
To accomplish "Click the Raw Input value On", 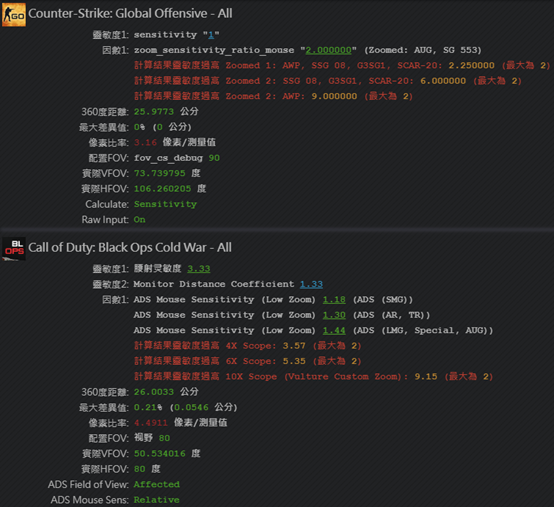I will click(x=140, y=220).
